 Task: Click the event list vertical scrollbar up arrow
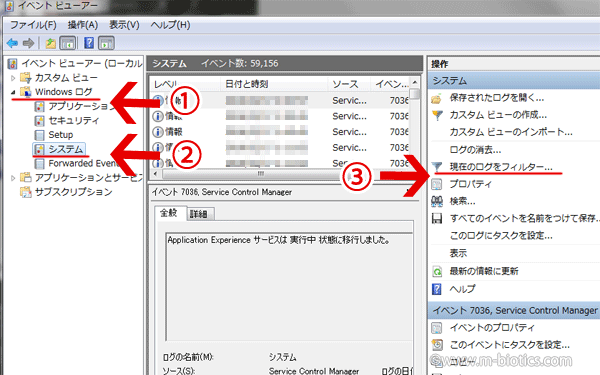click(415, 83)
